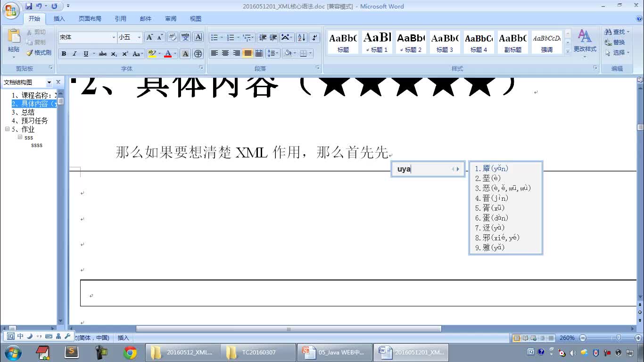Toggle italic formatting
This screenshot has height=362, width=644.
coord(74,54)
